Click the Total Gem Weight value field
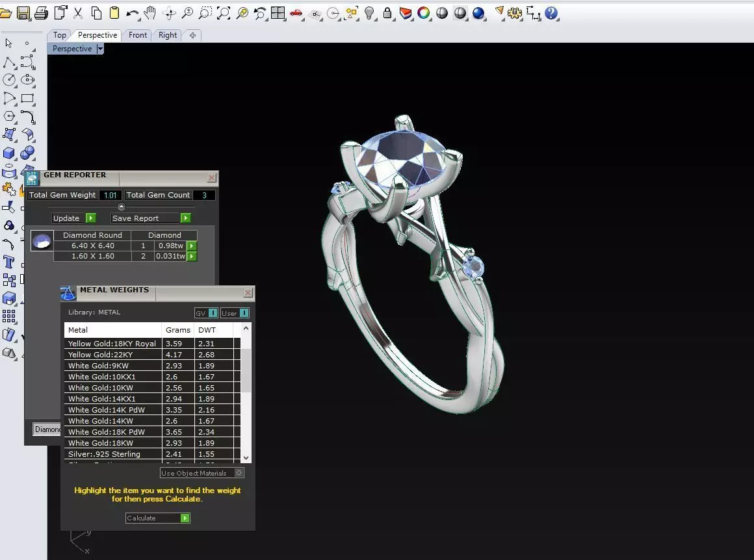The image size is (754, 560). (x=110, y=195)
